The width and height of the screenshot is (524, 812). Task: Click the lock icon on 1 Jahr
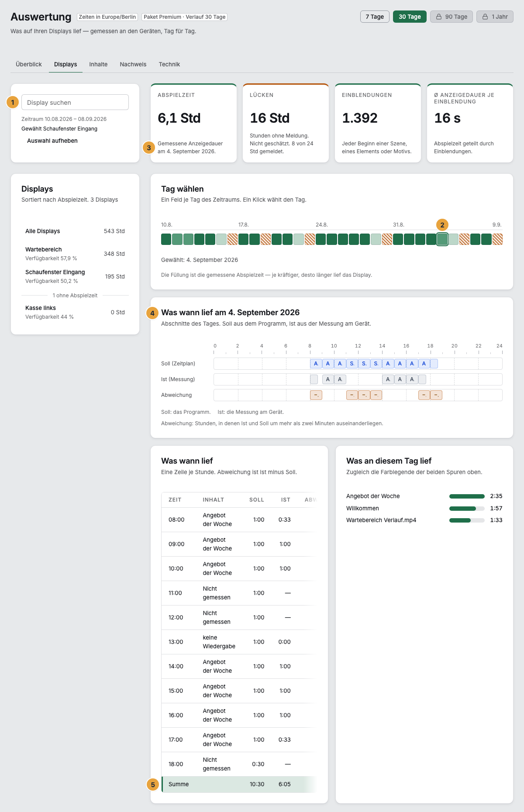(x=485, y=17)
